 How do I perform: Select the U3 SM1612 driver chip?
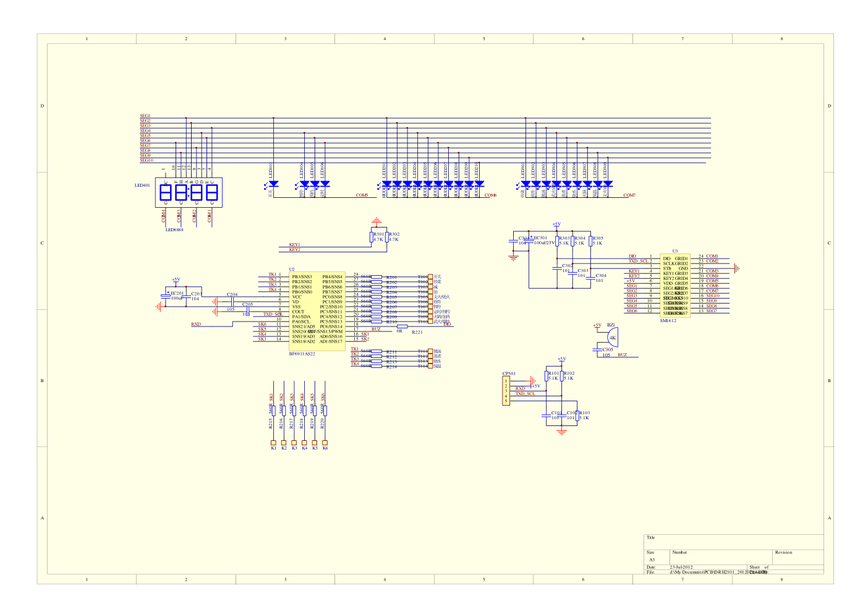[x=674, y=286]
